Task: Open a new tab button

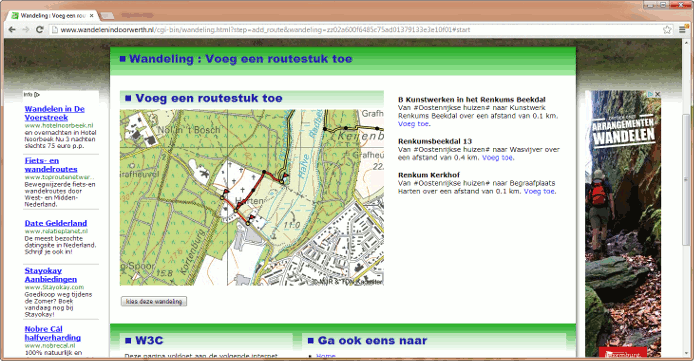Action: click(107, 15)
